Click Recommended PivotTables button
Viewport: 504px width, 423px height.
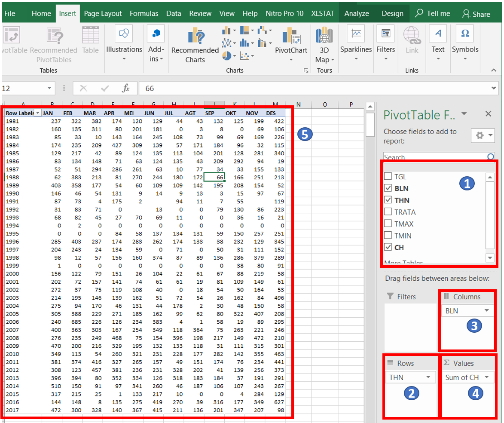coord(54,45)
